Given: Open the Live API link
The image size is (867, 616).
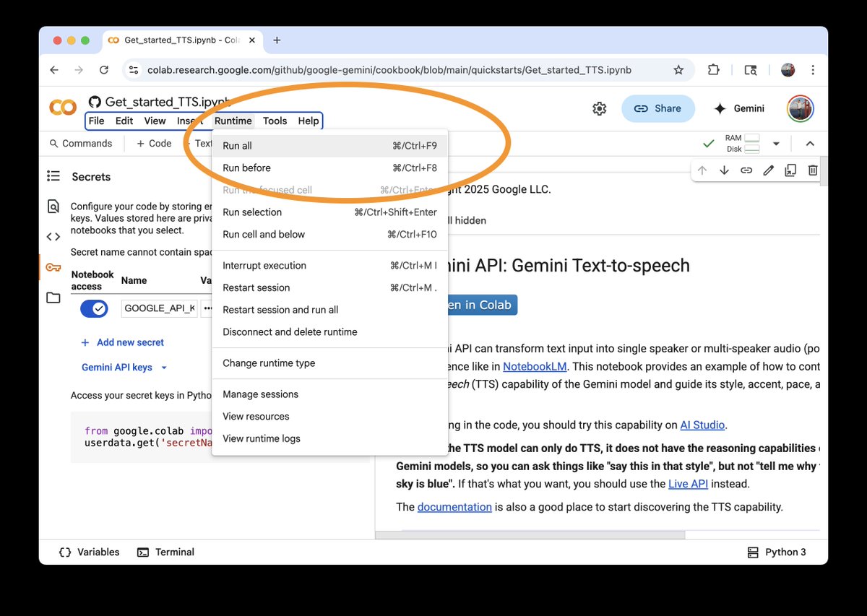Looking at the screenshot, I should point(688,484).
